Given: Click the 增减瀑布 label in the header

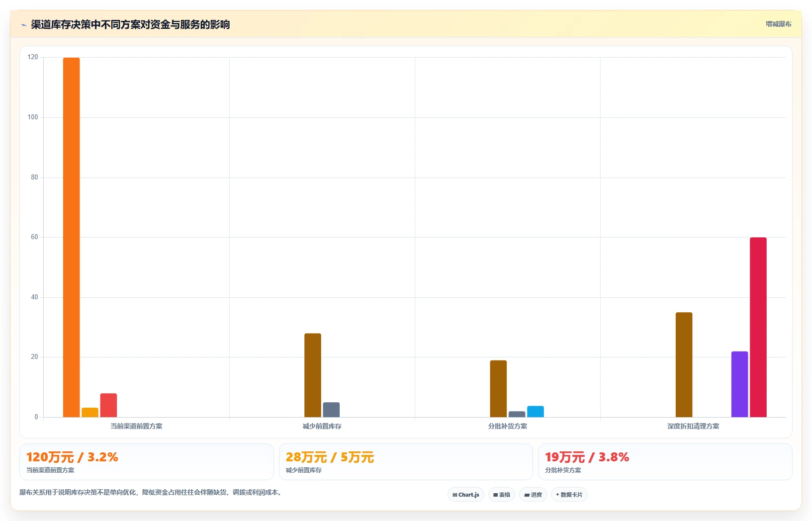Looking at the screenshot, I should tap(778, 24).
